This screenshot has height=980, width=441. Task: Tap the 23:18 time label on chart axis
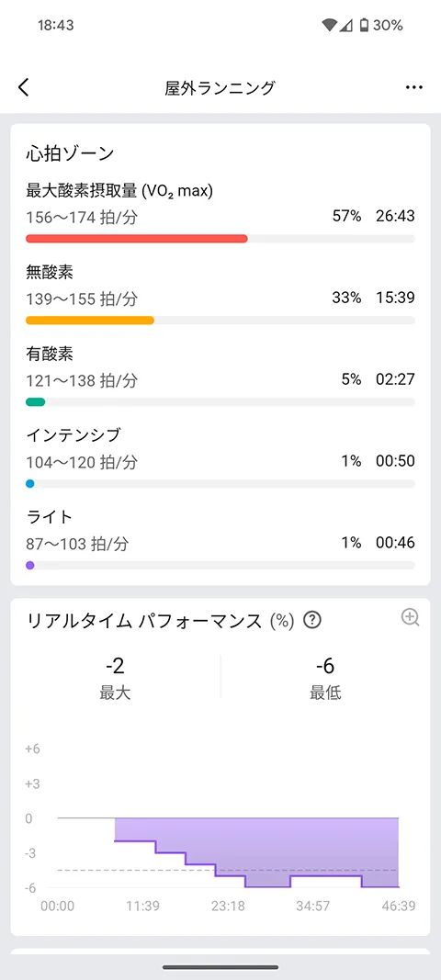click(228, 906)
